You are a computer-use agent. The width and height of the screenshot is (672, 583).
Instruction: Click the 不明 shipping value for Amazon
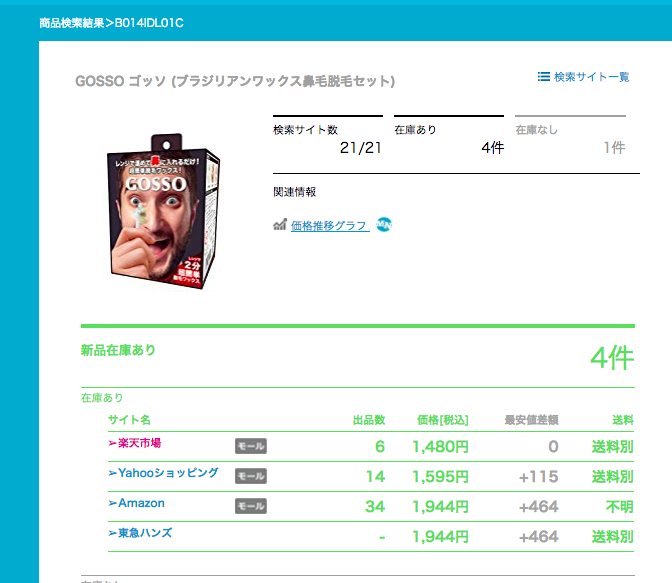pos(620,507)
